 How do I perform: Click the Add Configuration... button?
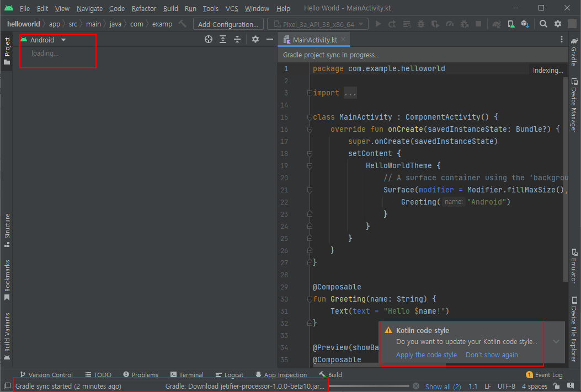pyautogui.click(x=228, y=24)
